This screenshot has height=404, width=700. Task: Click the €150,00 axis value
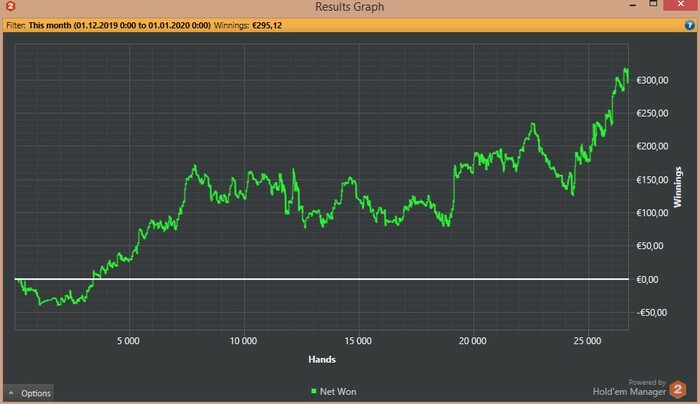[x=652, y=180]
